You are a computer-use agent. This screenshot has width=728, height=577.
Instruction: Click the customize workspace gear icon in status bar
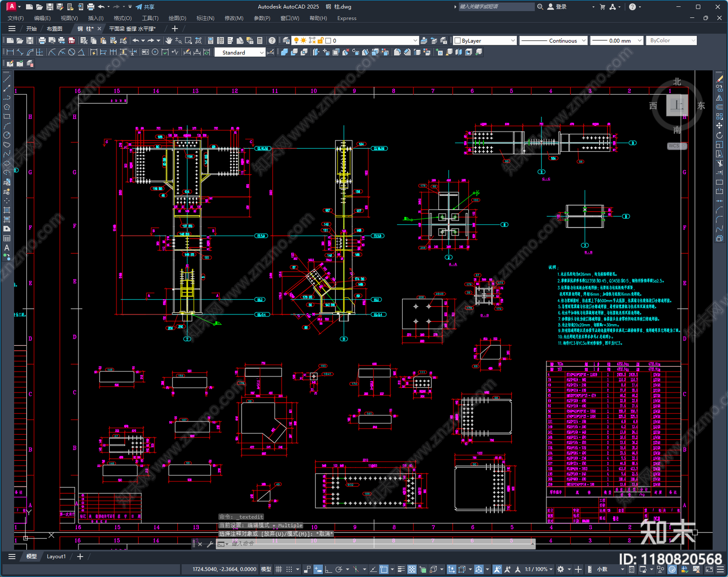pyautogui.click(x=561, y=569)
